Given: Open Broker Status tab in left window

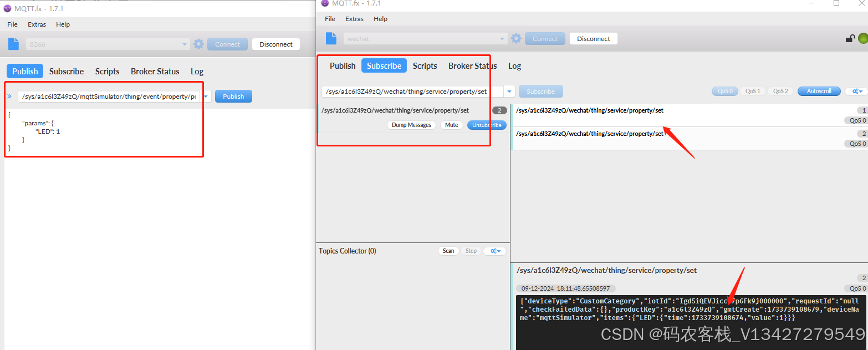Looking at the screenshot, I should pyautogui.click(x=155, y=71).
